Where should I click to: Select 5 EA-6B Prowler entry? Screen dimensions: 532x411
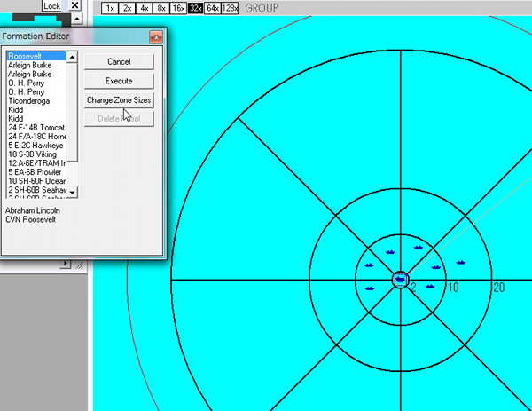coord(36,172)
